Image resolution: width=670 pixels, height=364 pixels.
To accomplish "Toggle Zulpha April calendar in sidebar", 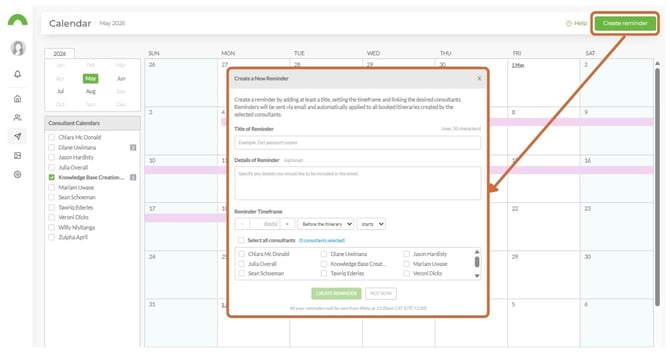I will (52, 237).
